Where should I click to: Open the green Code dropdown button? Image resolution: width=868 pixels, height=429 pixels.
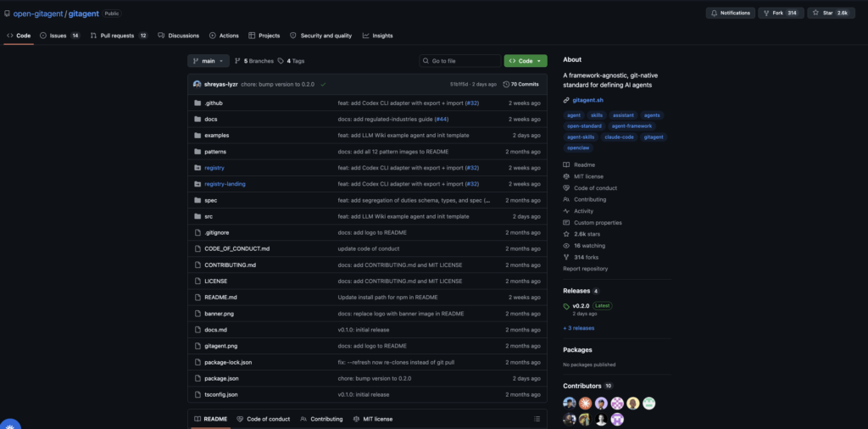[x=525, y=61]
